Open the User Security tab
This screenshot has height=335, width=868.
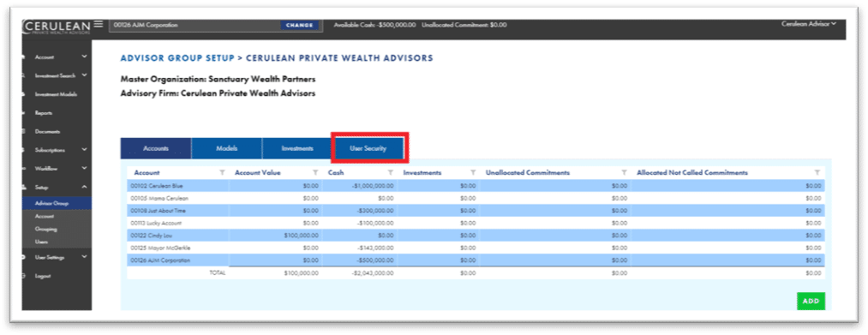click(x=368, y=148)
